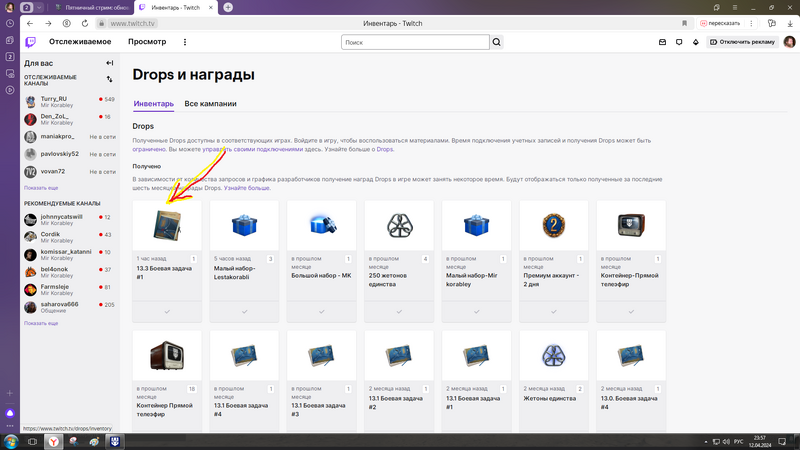Switch to the Все кампании tab
The height and width of the screenshot is (450, 800).
click(210, 104)
